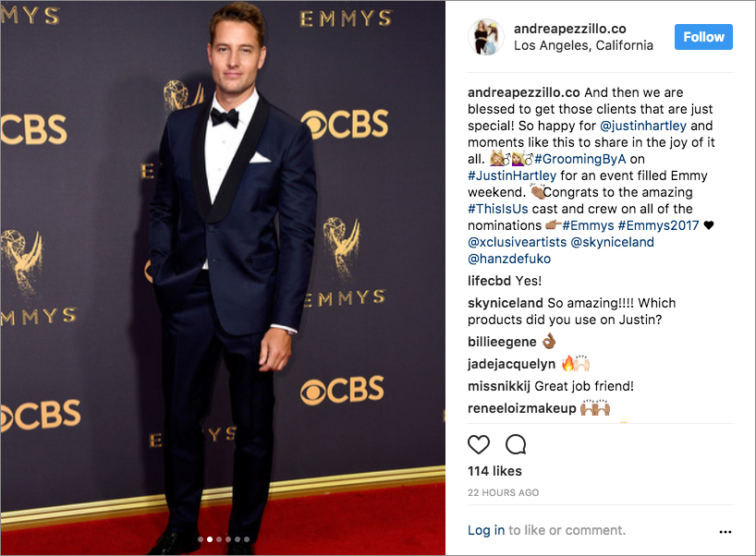This screenshot has width=756, height=556.
Task: Open commenter reneeloizmakeup's profile
Action: [x=521, y=408]
